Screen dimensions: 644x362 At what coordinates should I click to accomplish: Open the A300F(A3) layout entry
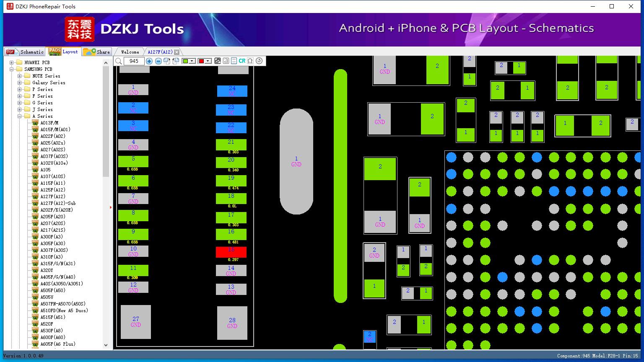[52, 237]
